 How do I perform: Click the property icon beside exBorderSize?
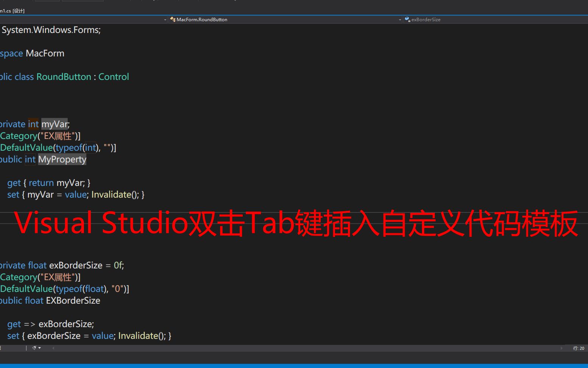(x=407, y=19)
